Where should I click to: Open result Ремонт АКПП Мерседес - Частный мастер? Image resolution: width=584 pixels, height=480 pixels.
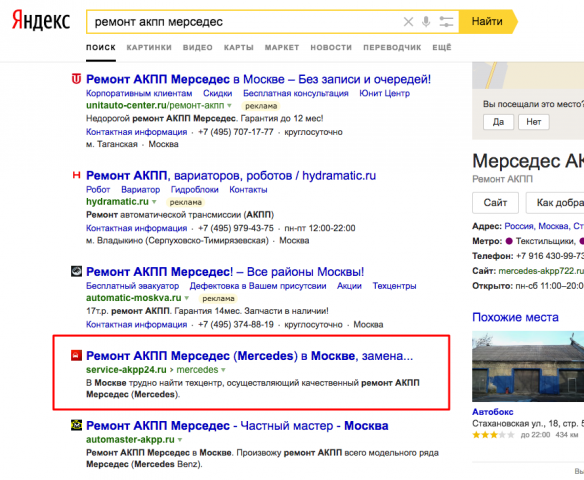(x=237, y=426)
